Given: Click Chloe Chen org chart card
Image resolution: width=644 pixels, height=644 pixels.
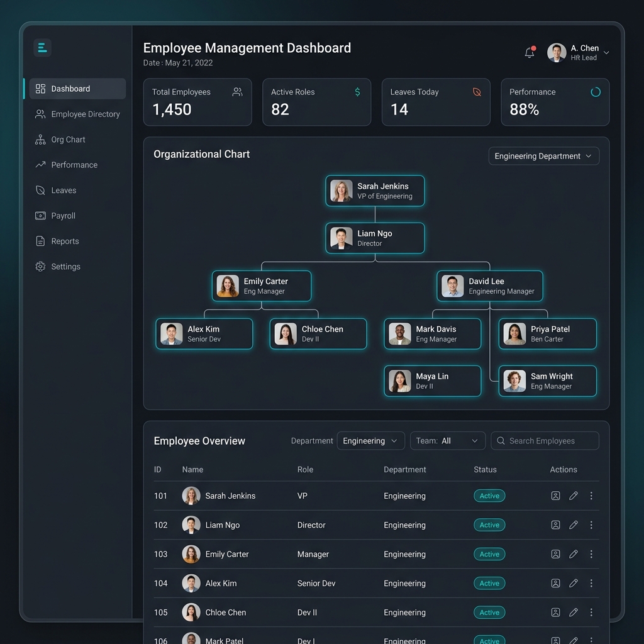Looking at the screenshot, I should click(318, 334).
